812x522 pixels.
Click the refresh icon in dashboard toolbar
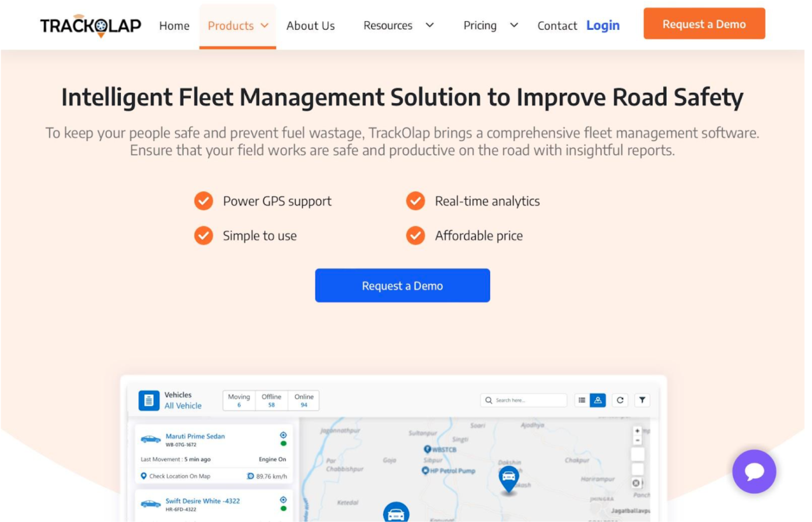pyautogui.click(x=620, y=400)
